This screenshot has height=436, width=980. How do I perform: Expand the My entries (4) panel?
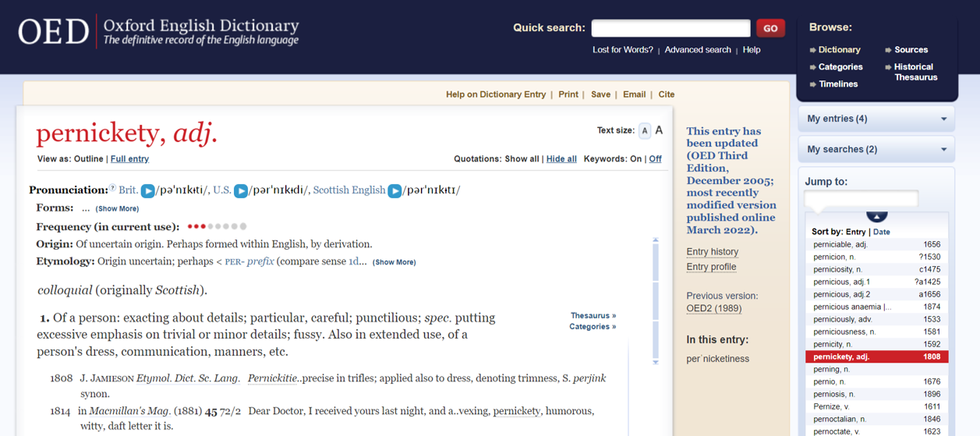coord(877,119)
